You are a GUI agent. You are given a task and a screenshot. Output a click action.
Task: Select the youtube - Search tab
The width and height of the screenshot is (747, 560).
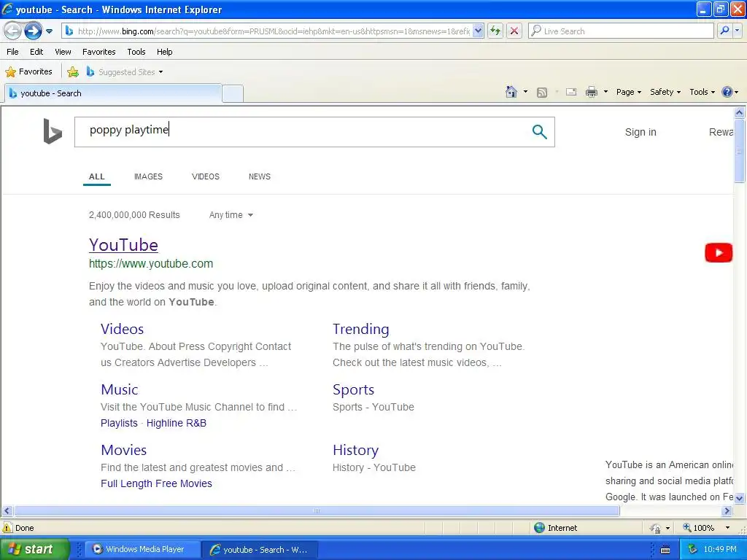pyautogui.click(x=113, y=93)
